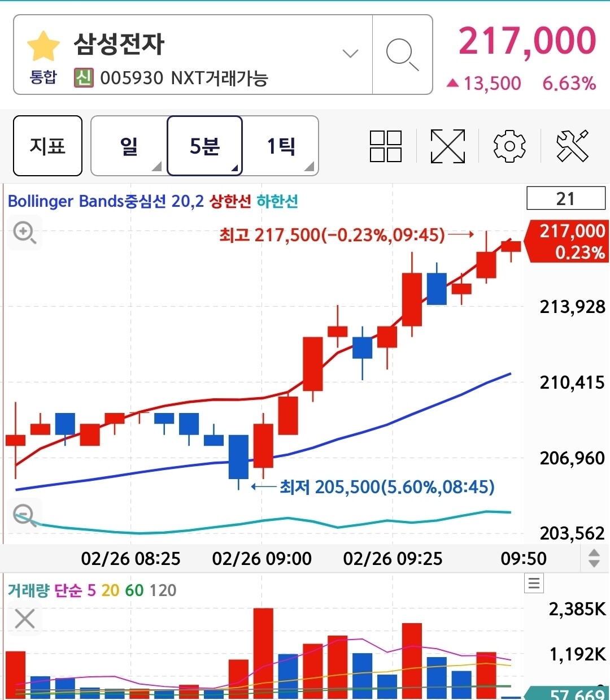Image resolution: width=610 pixels, height=700 pixels.
Task: Click the 6.63% change rate
Action: [x=569, y=84]
